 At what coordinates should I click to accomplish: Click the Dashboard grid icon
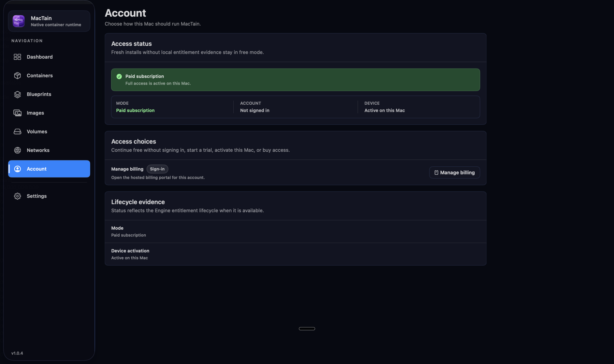pyautogui.click(x=17, y=57)
